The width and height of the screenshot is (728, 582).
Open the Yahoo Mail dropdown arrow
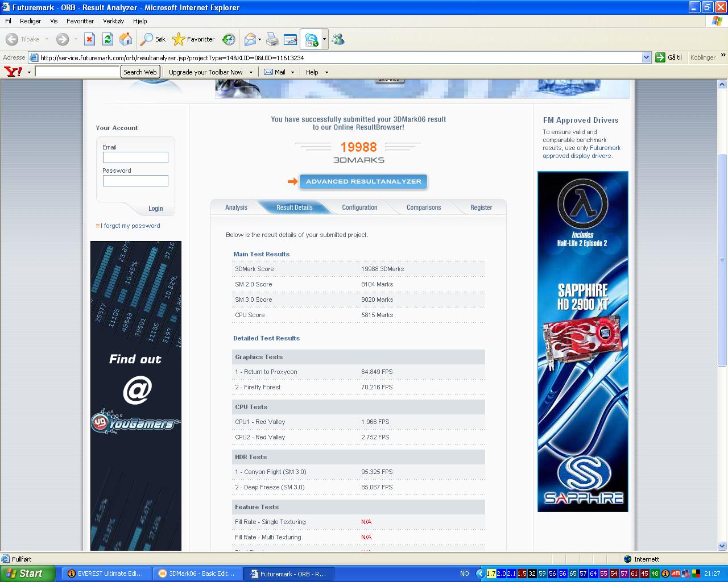coord(292,72)
